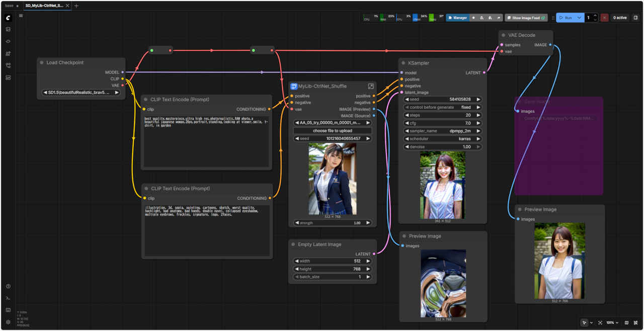Switch to the base workflow tab
644x331 pixels.
tap(10, 6)
